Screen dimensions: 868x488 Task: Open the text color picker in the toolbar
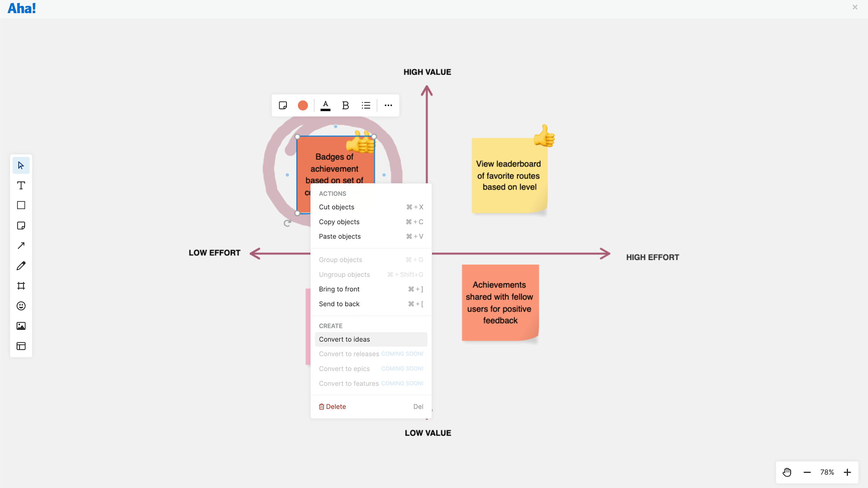pyautogui.click(x=325, y=105)
